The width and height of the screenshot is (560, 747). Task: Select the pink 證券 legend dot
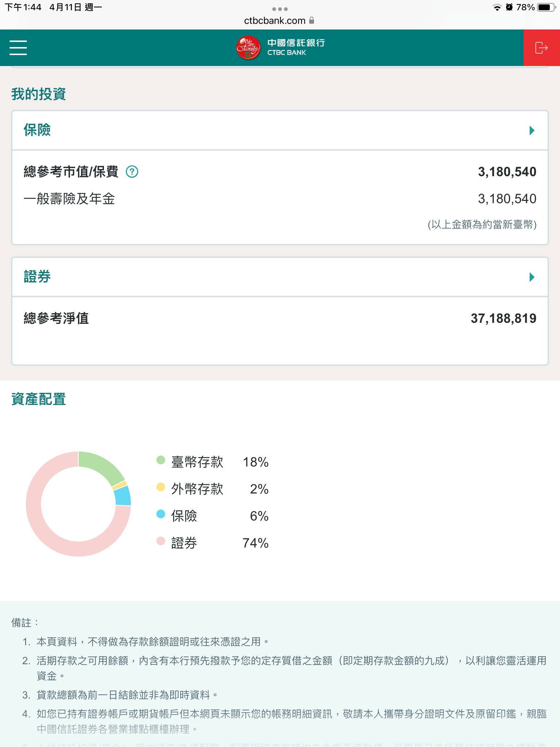(x=161, y=541)
